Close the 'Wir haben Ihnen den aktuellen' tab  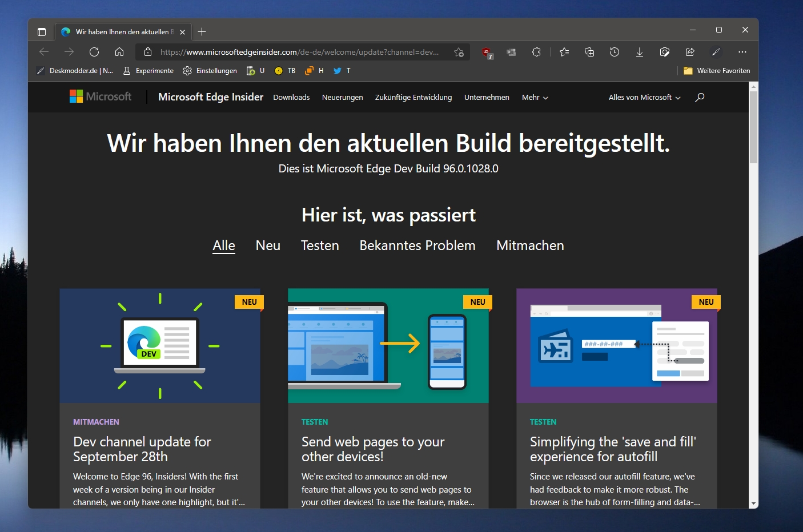point(183,32)
